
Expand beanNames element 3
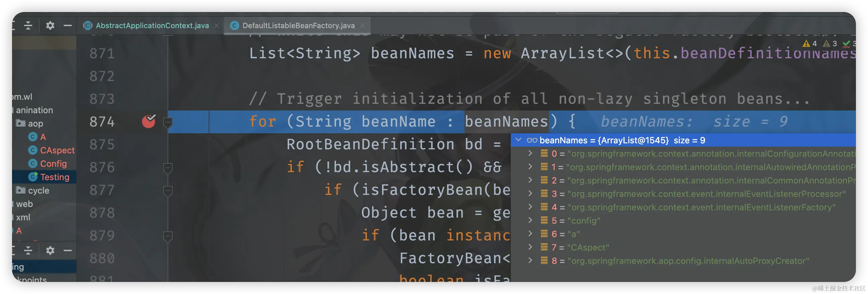click(530, 194)
